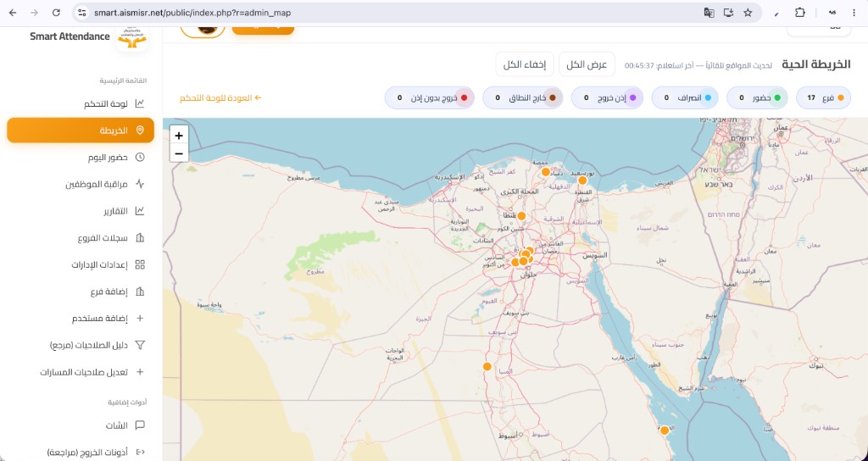
Task: Toggle the خروج بدون إذن filter pill
Action: click(x=430, y=98)
